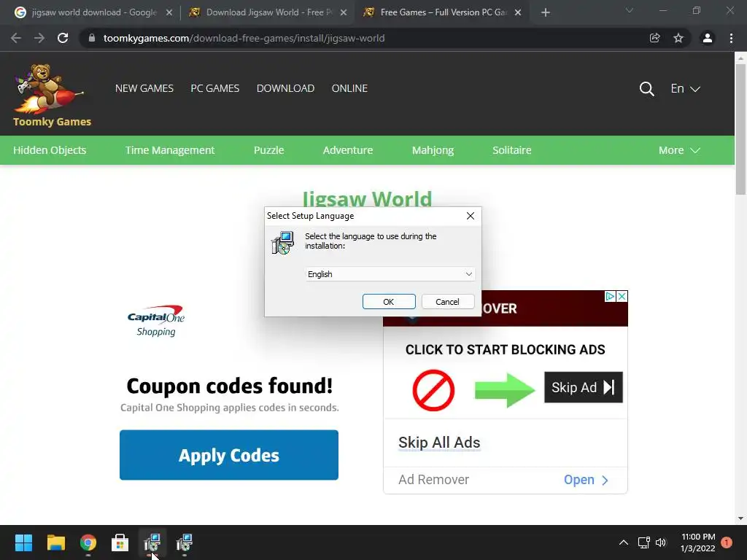Open the Chrome profile icon

708,38
